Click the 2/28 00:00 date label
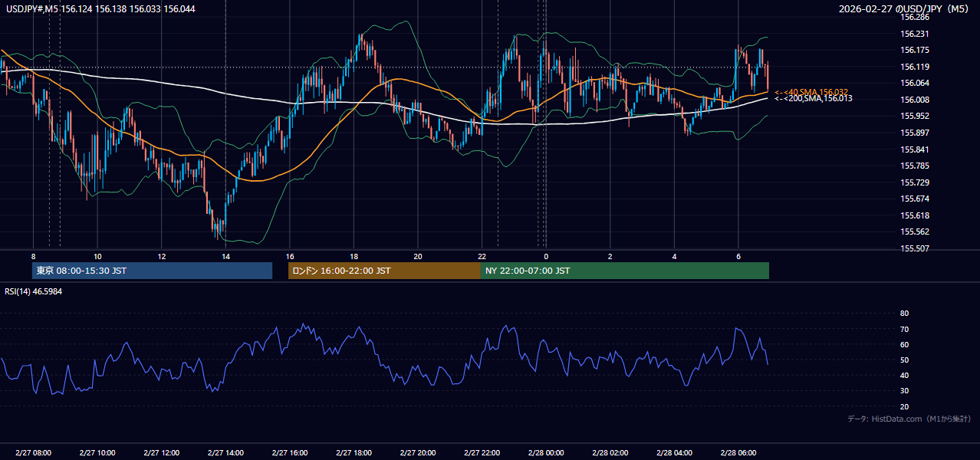The width and height of the screenshot is (980, 460). pyautogui.click(x=546, y=453)
